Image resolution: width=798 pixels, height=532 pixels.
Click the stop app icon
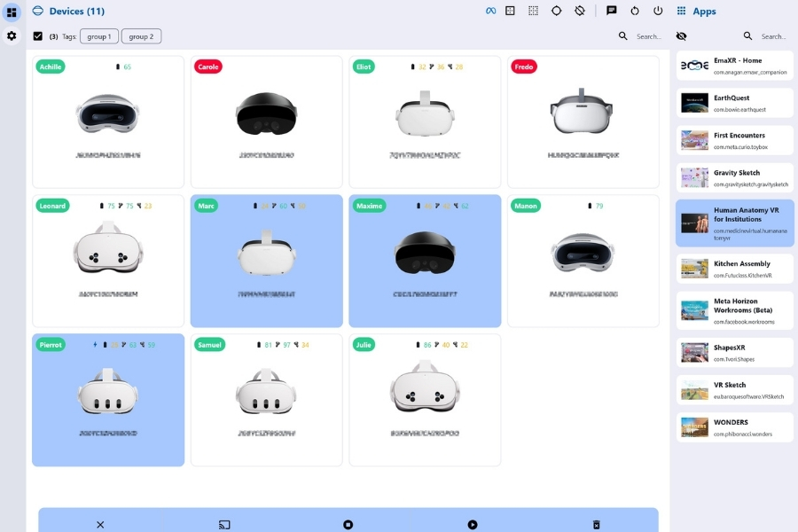tap(348, 524)
